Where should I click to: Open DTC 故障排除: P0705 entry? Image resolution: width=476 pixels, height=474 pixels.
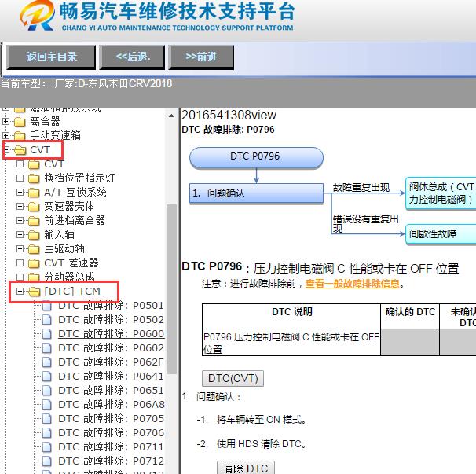pyautogui.click(x=111, y=419)
